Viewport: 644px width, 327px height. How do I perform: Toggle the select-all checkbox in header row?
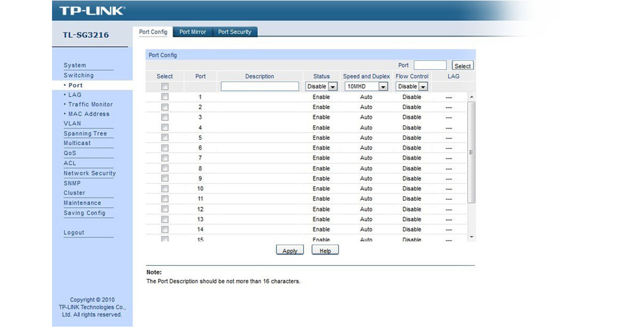tap(165, 87)
